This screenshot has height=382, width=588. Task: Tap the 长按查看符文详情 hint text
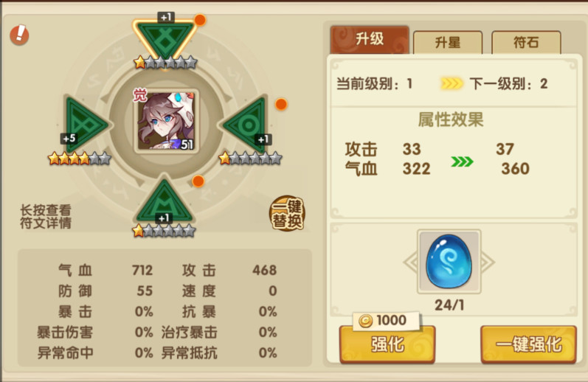[46, 216]
